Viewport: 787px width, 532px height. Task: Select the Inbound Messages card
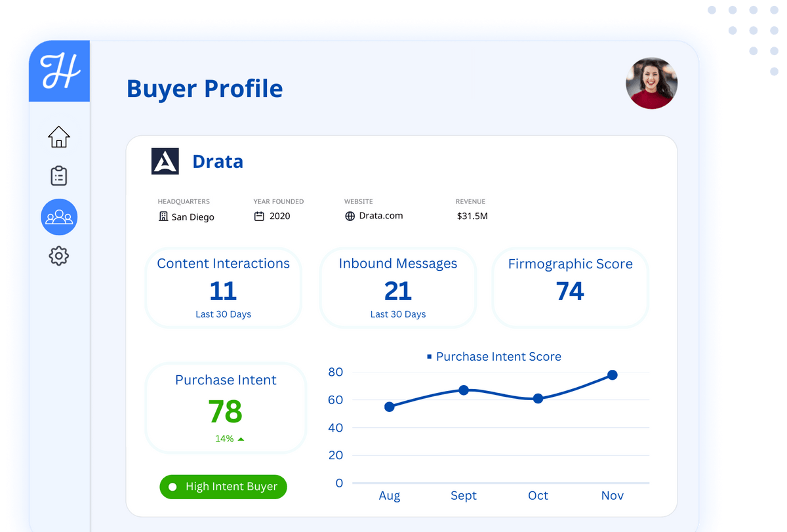397,288
